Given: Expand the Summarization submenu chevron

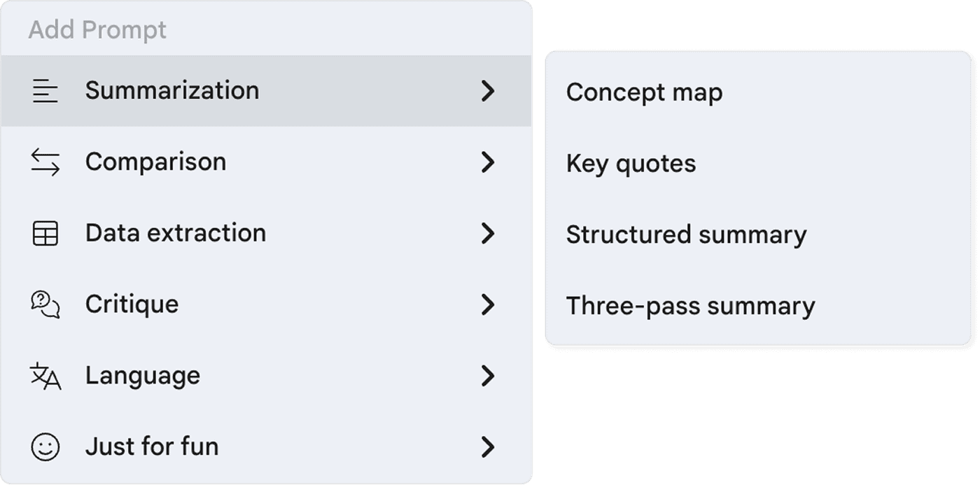Looking at the screenshot, I should pyautogui.click(x=488, y=91).
